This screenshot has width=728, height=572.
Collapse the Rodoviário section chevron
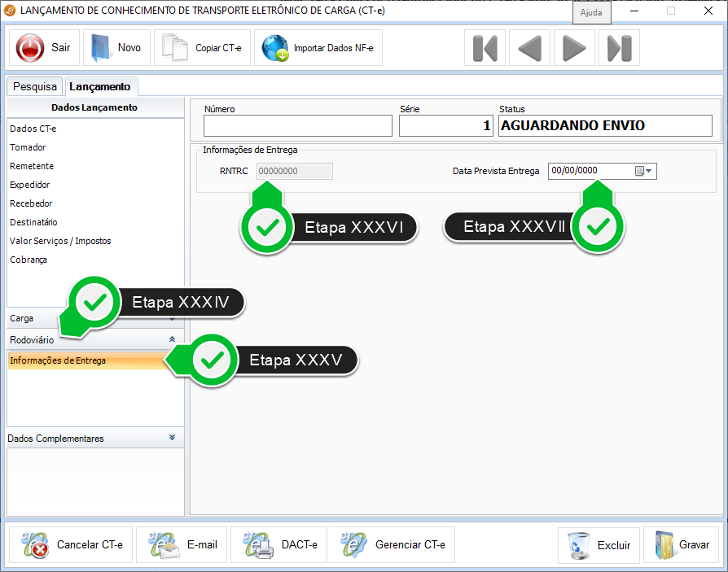pos(173,339)
